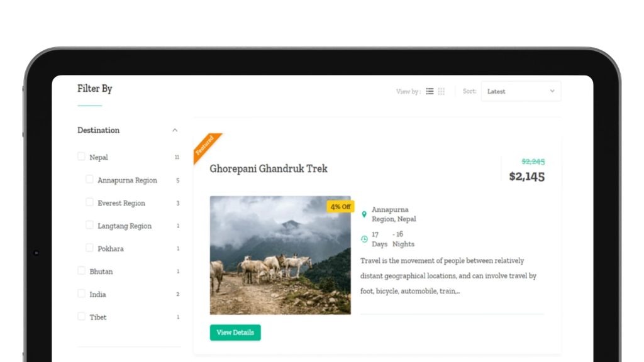Select the Langtang Region filter checkbox
The height and width of the screenshot is (362, 644).
point(89,225)
